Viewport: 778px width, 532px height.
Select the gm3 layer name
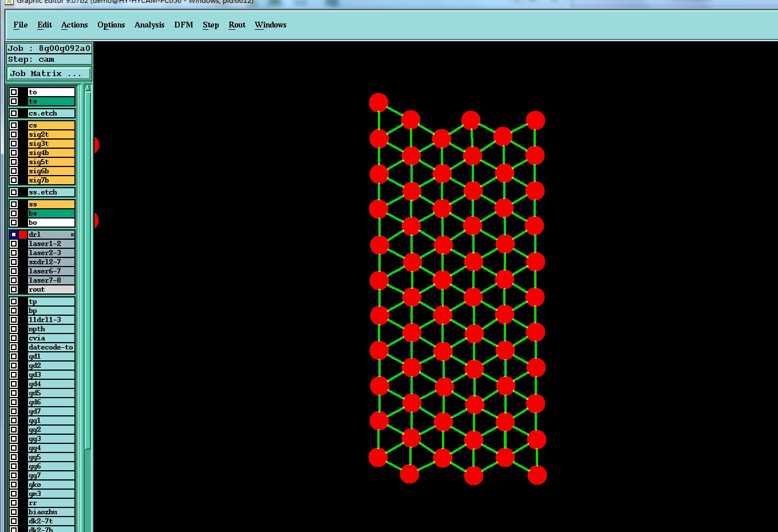(x=52, y=494)
